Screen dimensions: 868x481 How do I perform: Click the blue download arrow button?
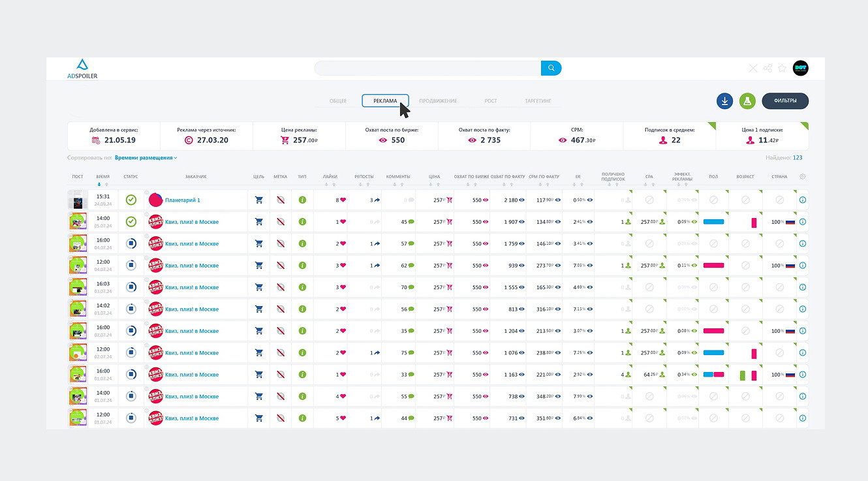[724, 101]
